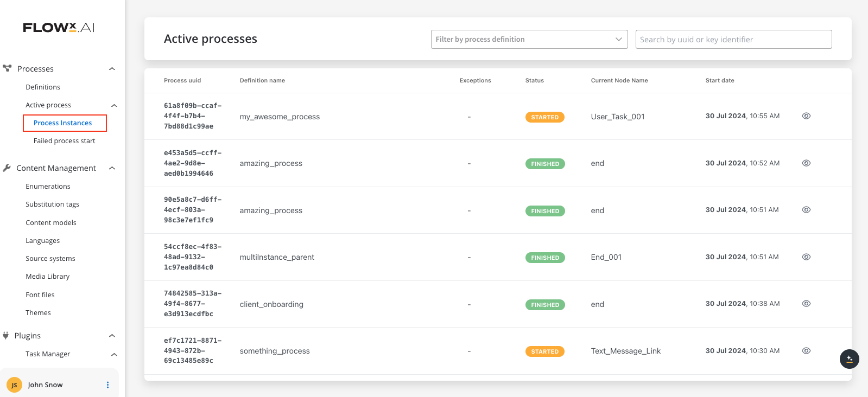The image size is (868, 397).
Task: Open Themes menu item
Action: (x=38, y=313)
